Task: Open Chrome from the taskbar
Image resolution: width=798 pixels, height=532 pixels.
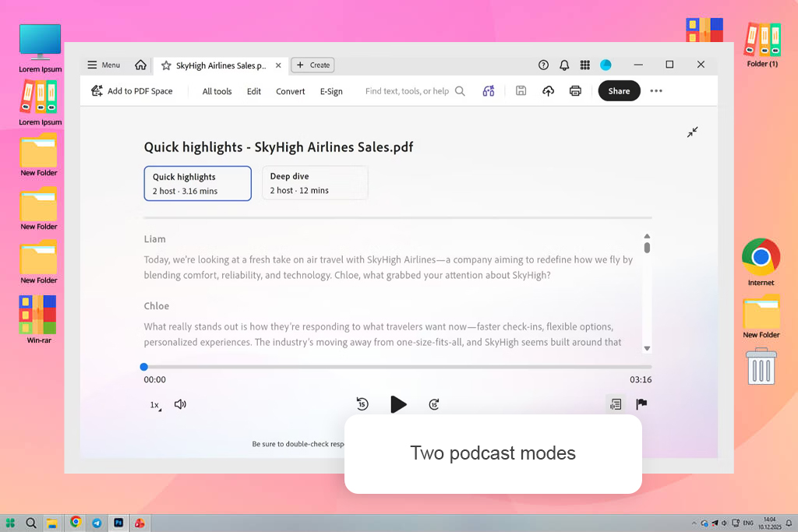Action: point(76,522)
